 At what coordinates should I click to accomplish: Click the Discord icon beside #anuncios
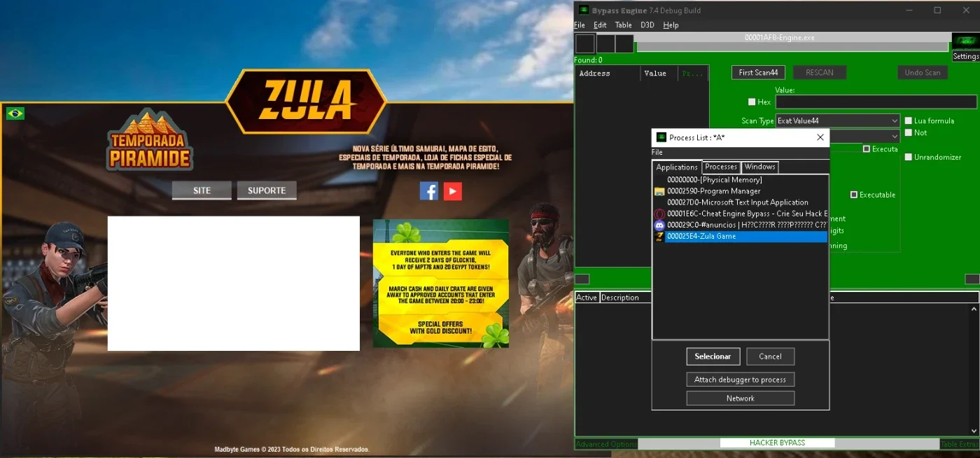[659, 225]
